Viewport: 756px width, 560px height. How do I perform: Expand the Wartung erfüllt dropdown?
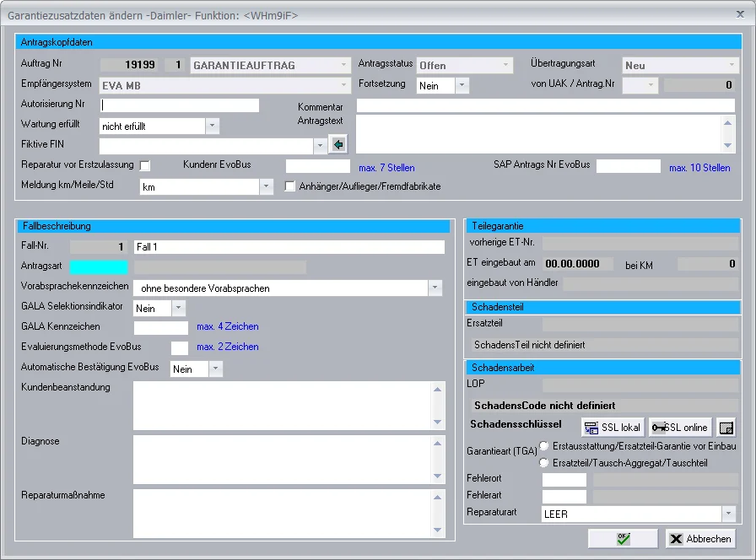tap(212, 126)
